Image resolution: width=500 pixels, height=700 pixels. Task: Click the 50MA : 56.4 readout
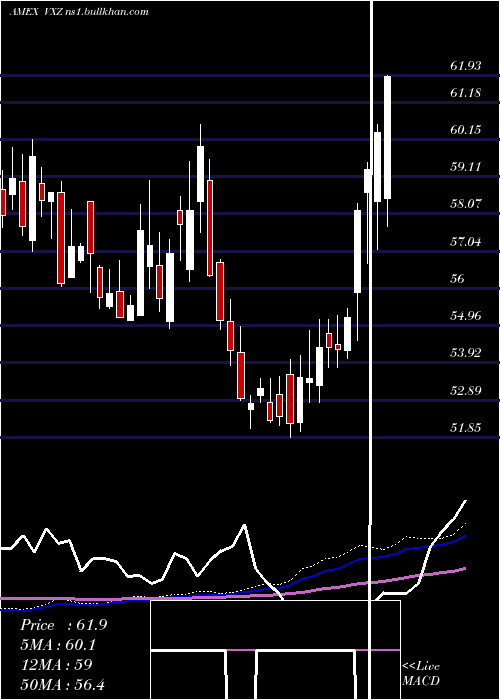[x=63, y=684]
